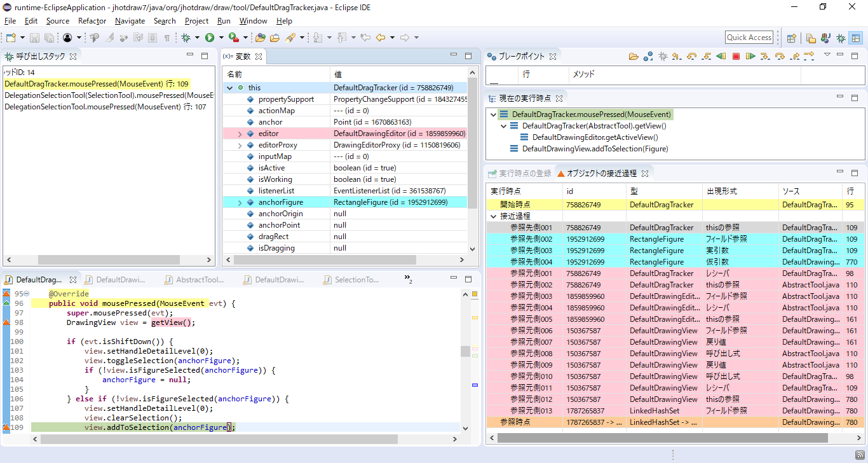Open the Refactor menu
Screen dimensions: 868x463
coord(92,21)
